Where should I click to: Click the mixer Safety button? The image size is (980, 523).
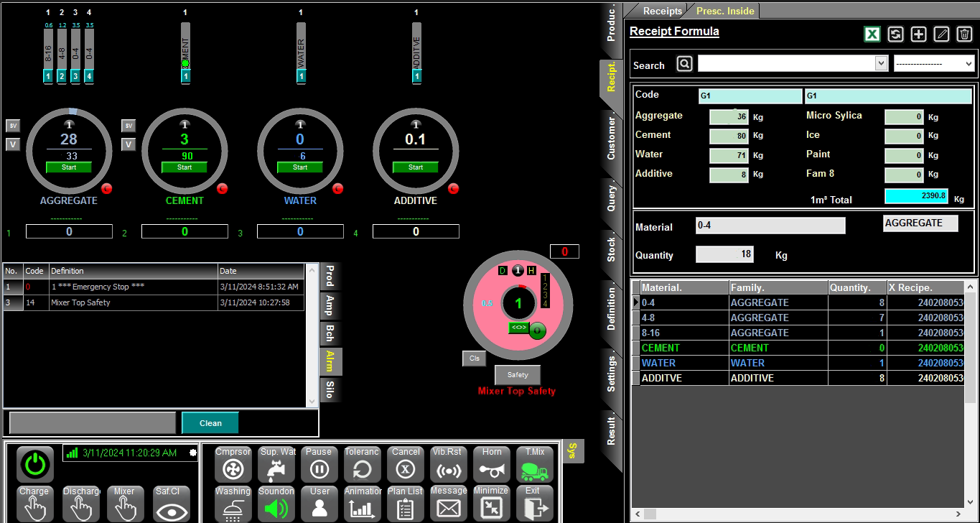(518, 375)
